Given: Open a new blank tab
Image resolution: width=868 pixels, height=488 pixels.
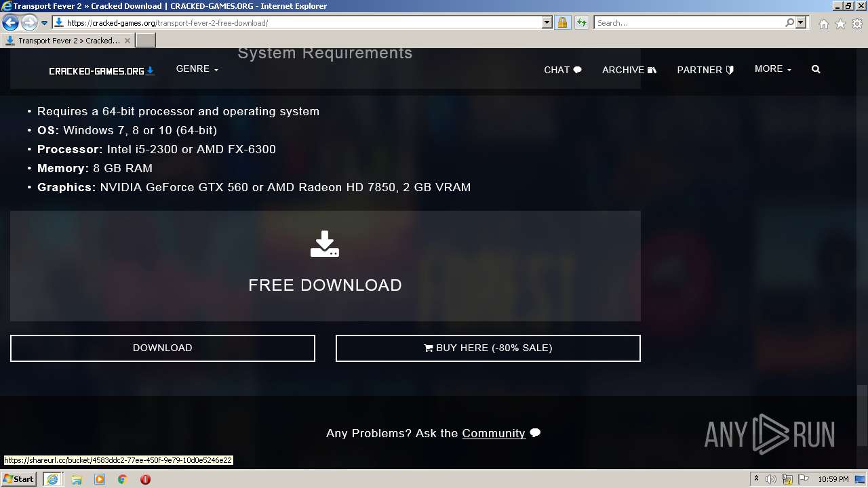Looking at the screenshot, I should 146,41.
